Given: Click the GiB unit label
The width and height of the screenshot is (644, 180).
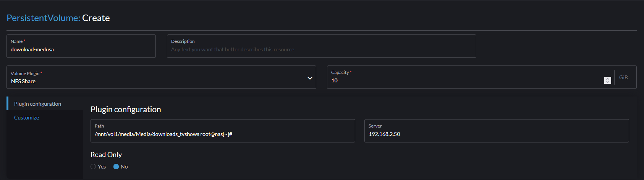Looking at the screenshot, I should pyautogui.click(x=623, y=77).
